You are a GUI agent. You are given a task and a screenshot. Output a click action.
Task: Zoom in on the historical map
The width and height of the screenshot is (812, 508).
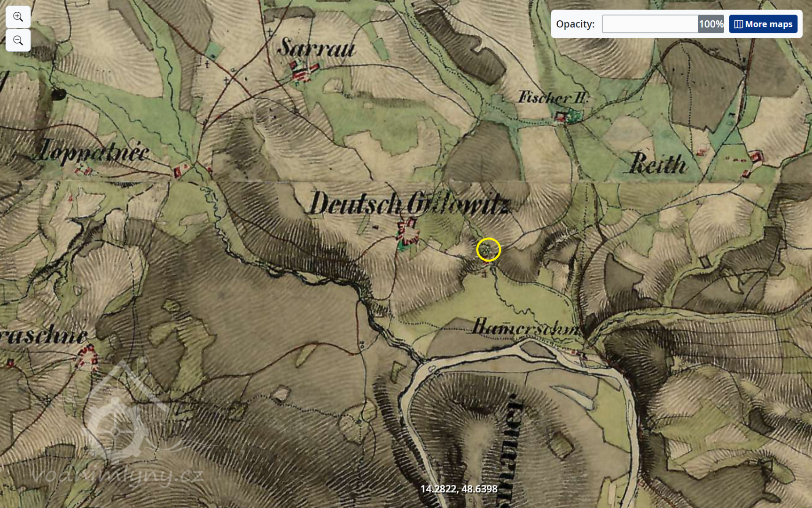(18, 17)
